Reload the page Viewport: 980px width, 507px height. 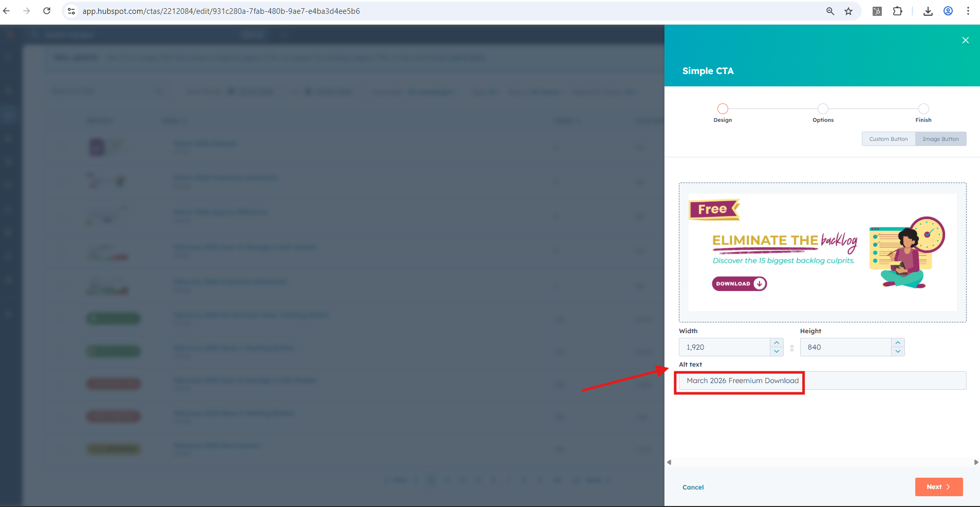tap(47, 11)
